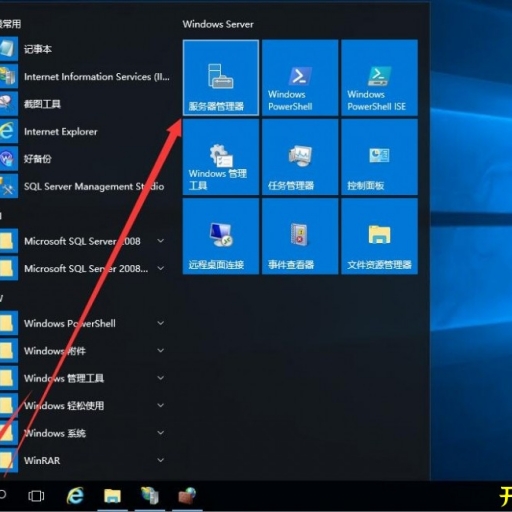Click the 记事本 notepad icon

pyautogui.click(x=8, y=49)
